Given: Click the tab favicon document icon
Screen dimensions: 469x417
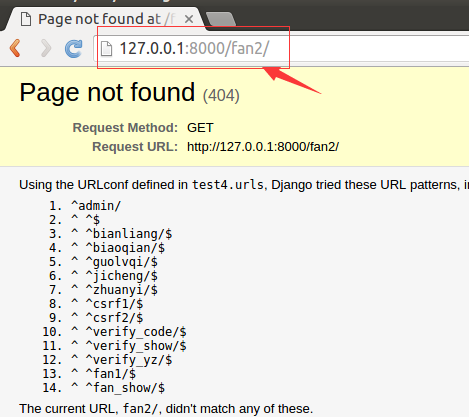Looking at the screenshot, I should click(x=26, y=19).
